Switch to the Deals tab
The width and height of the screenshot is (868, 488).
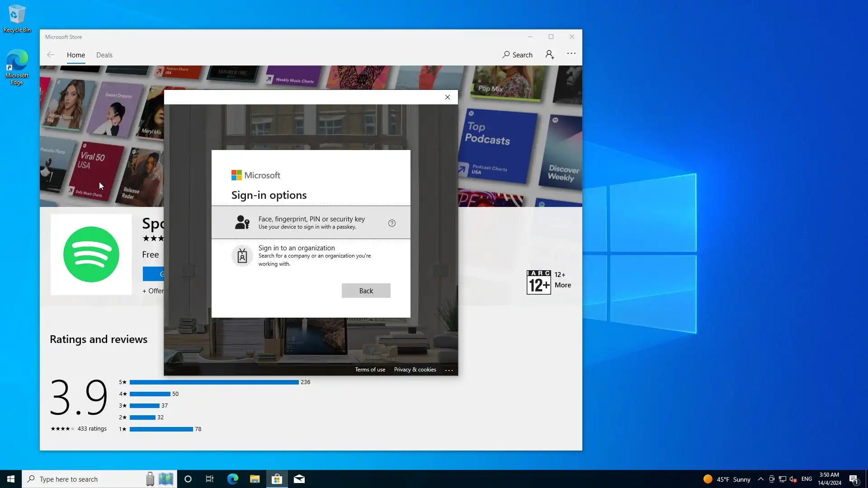point(104,55)
